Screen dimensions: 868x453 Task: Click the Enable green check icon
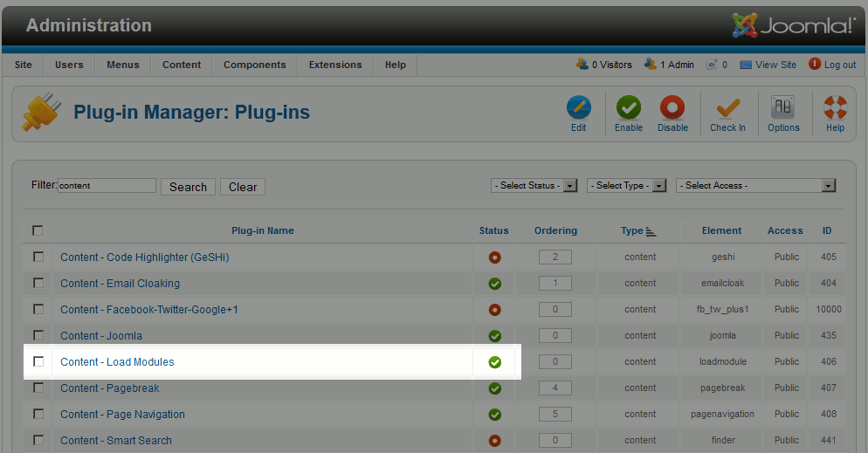coord(629,107)
